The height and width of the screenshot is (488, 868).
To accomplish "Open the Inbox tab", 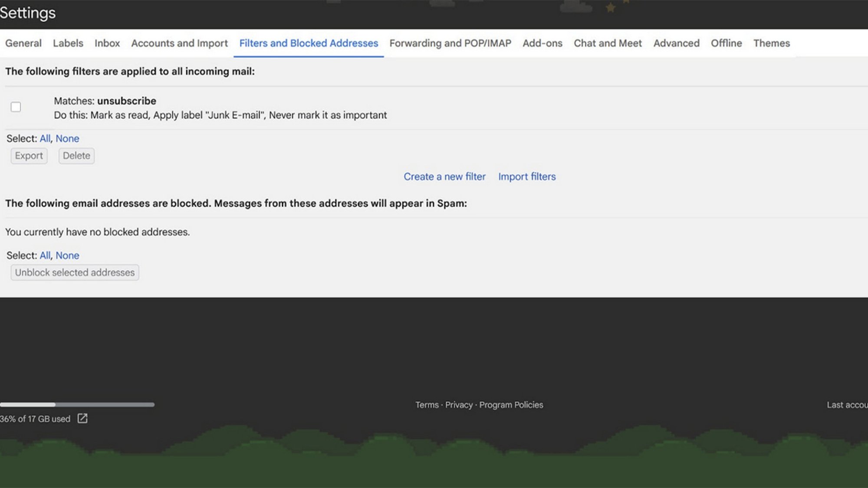I will [x=107, y=43].
